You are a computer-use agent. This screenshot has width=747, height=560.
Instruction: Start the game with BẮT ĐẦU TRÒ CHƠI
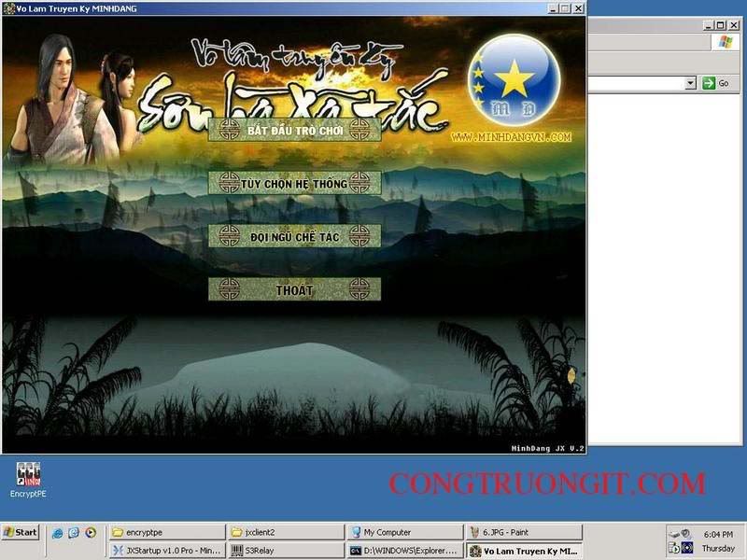pos(294,130)
